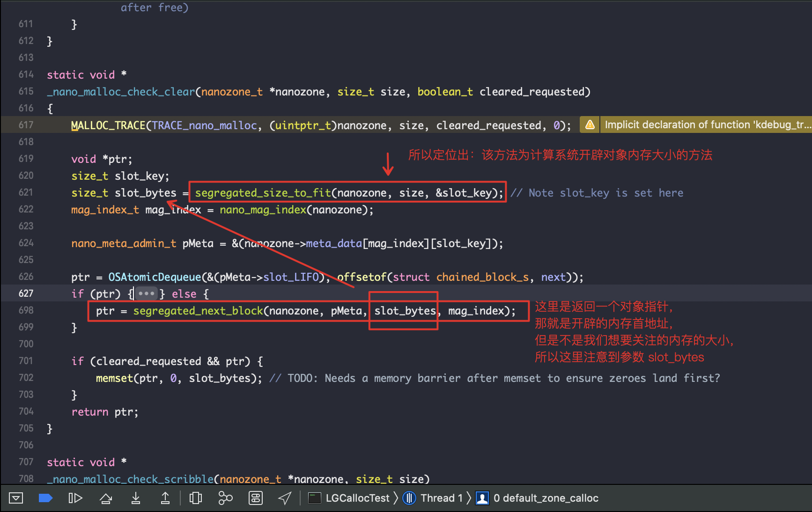
Task: Click the stack frame icon before default_zone_calloc
Action: 482,498
